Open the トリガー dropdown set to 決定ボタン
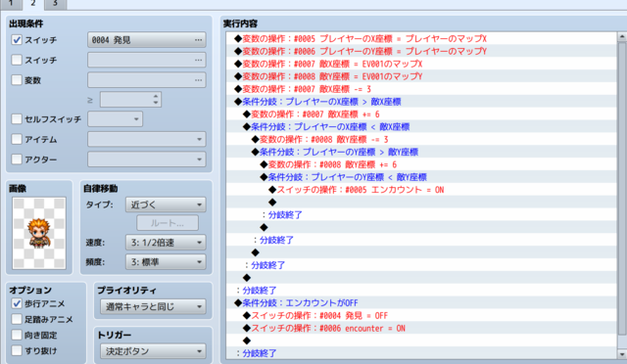Screen dimensions: 627x364 (x=153, y=351)
